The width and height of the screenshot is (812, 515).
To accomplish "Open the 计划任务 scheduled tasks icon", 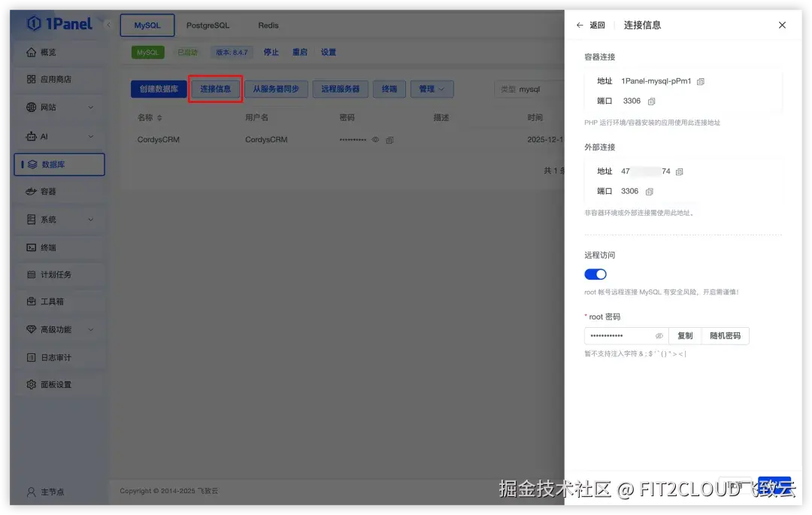I will pos(31,274).
